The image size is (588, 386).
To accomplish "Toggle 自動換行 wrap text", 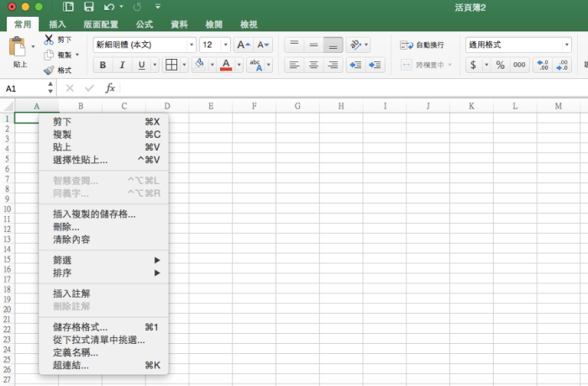I will point(422,45).
